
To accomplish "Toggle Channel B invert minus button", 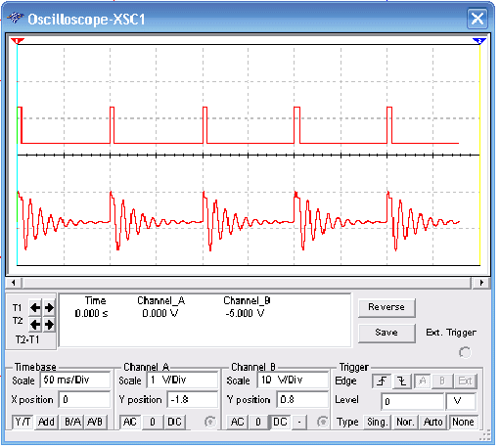I will [x=299, y=422].
